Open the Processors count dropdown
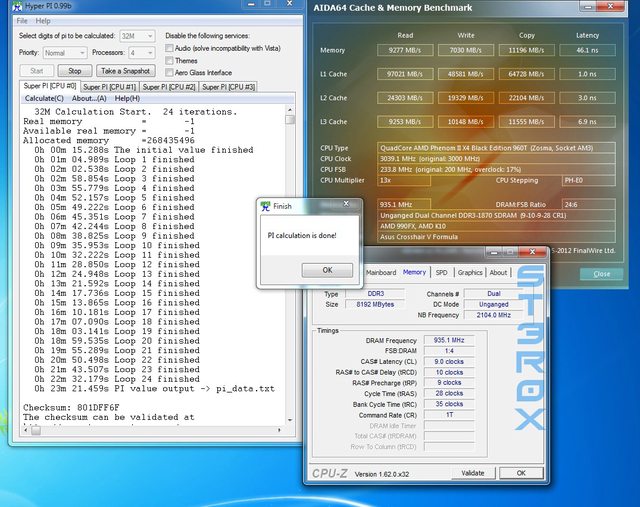 coord(142,53)
